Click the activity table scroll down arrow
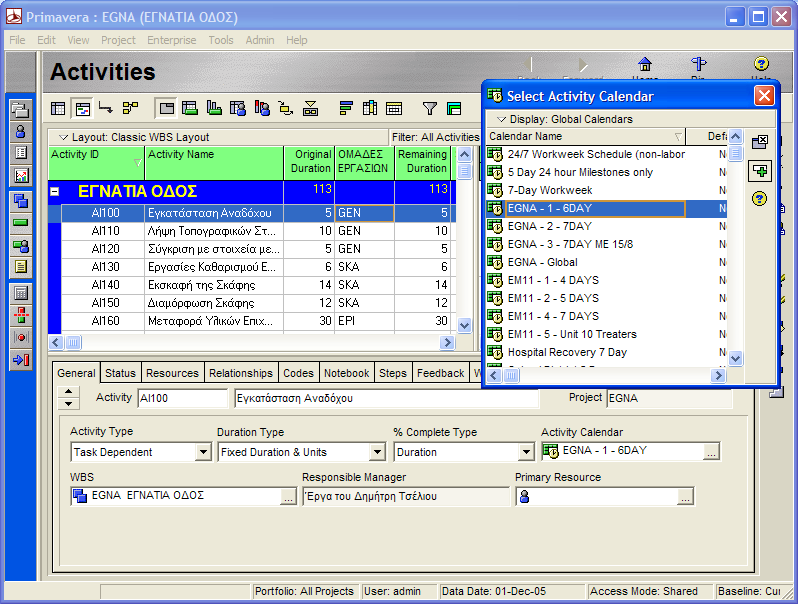The width and height of the screenshot is (798, 604). coord(464,325)
